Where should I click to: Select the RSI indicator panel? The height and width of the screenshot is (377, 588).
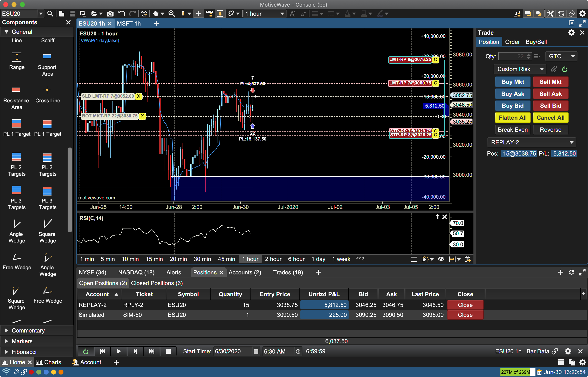pyautogui.click(x=262, y=233)
